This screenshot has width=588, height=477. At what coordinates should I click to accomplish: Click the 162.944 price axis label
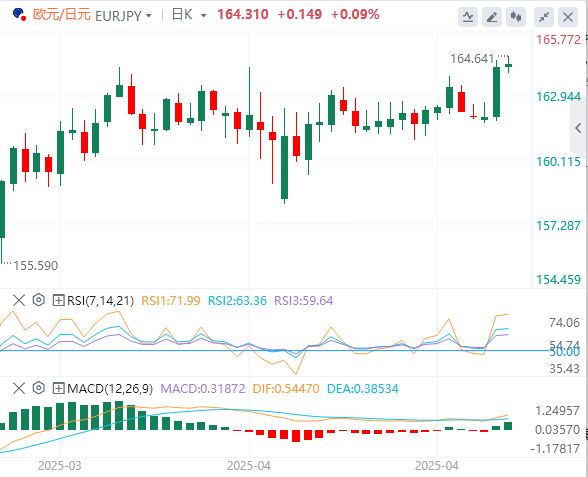pyautogui.click(x=558, y=97)
